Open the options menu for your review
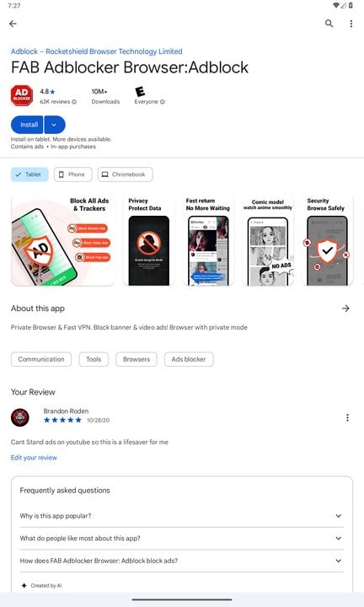Image resolution: width=364 pixels, height=607 pixels. [x=347, y=417]
